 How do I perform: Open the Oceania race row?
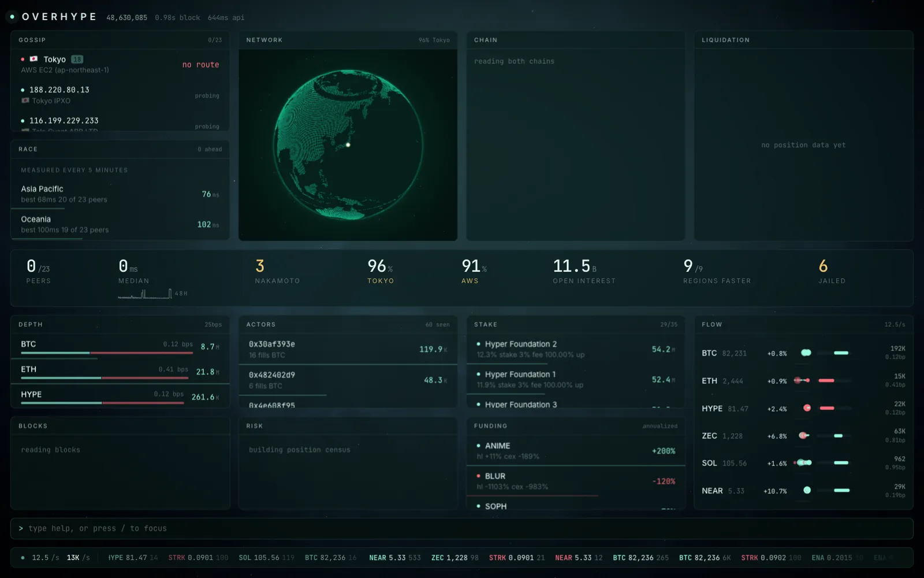pos(120,224)
